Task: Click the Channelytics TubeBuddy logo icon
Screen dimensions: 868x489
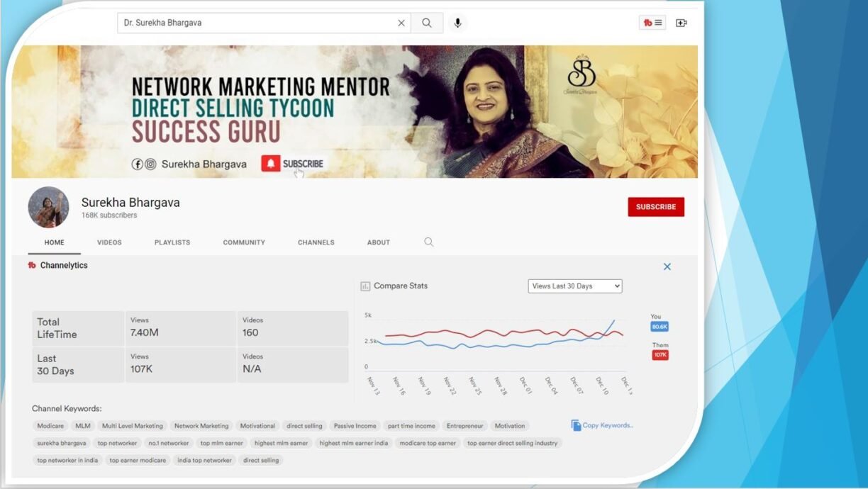Action: tap(32, 265)
